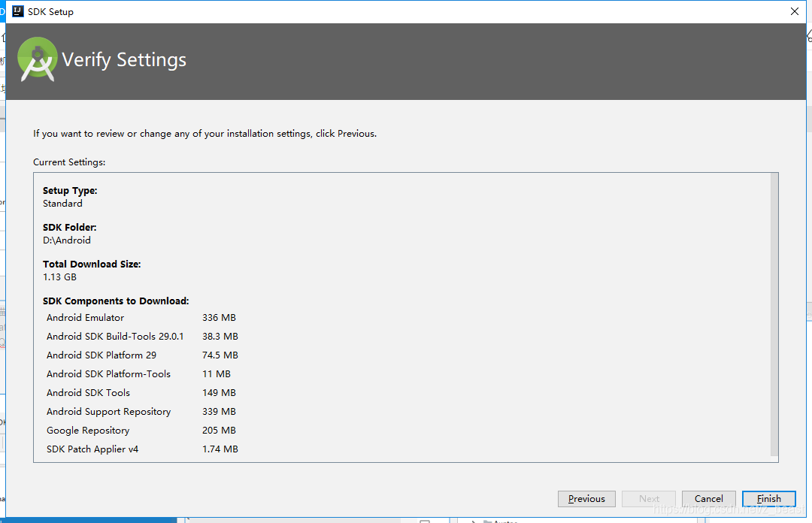812x523 pixels.
Task: Click the 1.74 MB size value
Action: tap(220, 449)
